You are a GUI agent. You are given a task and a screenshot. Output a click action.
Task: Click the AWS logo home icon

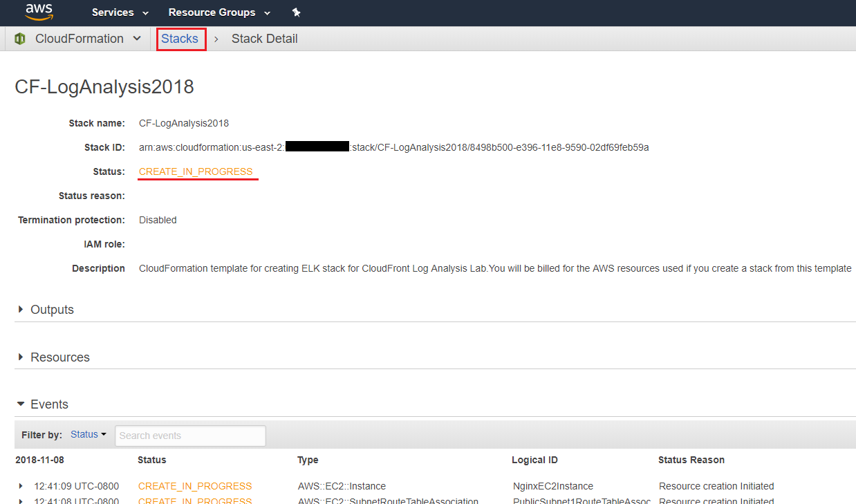(x=39, y=12)
